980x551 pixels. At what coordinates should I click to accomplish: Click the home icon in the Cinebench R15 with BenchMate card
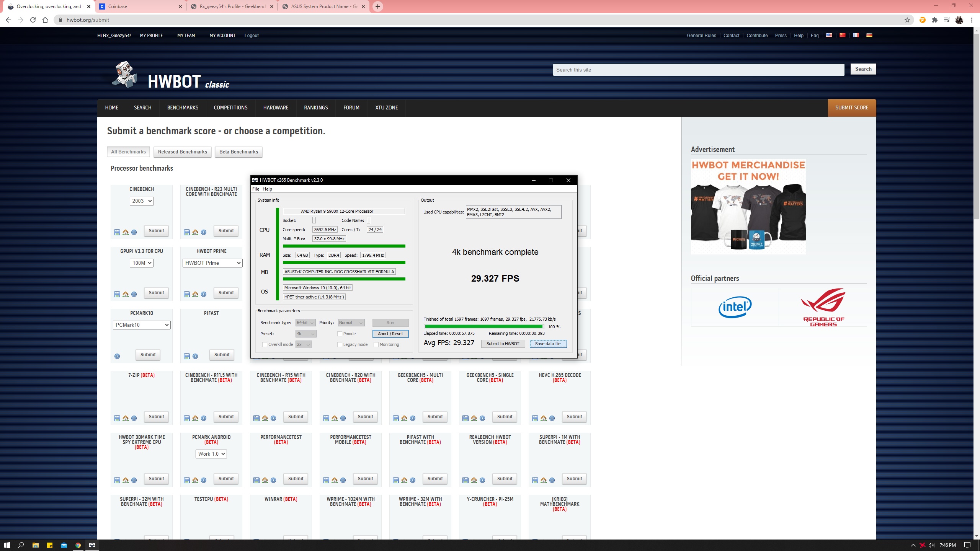(265, 418)
